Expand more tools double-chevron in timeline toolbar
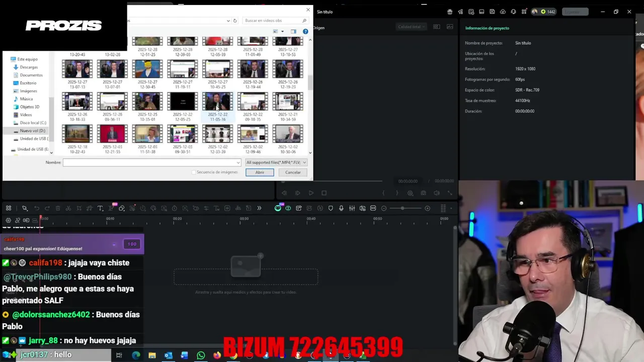 (x=259, y=208)
